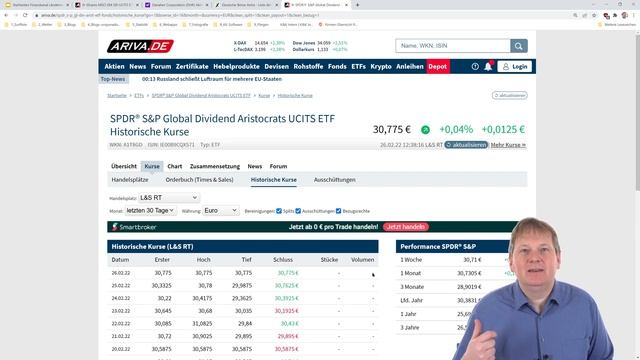This screenshot has height=360, width=640.
Task: Click the Jetzt handeln banner button
Action: point(406,227)
